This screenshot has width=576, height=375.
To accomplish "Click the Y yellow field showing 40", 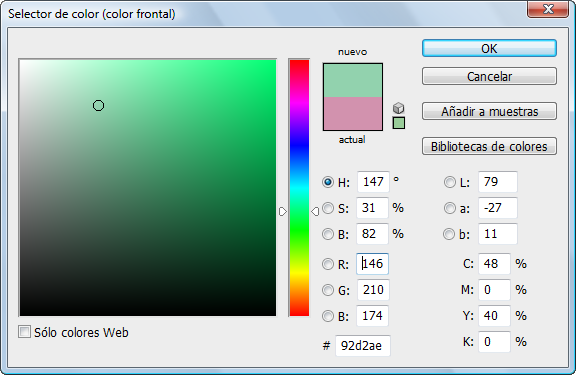I will pyautogui.click(x=494, y=316).
